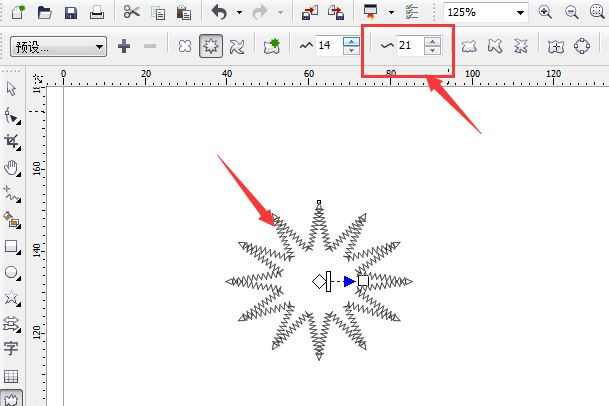Select the Distort interactive tool

[x=11, y=399]
